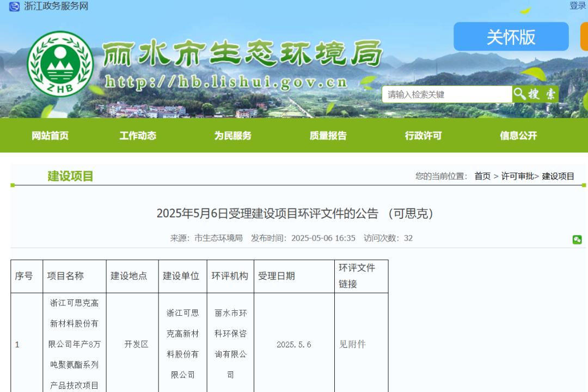The image size is (588, 392).
Task: Open the 见附件 attachment link
Action: 352,345
